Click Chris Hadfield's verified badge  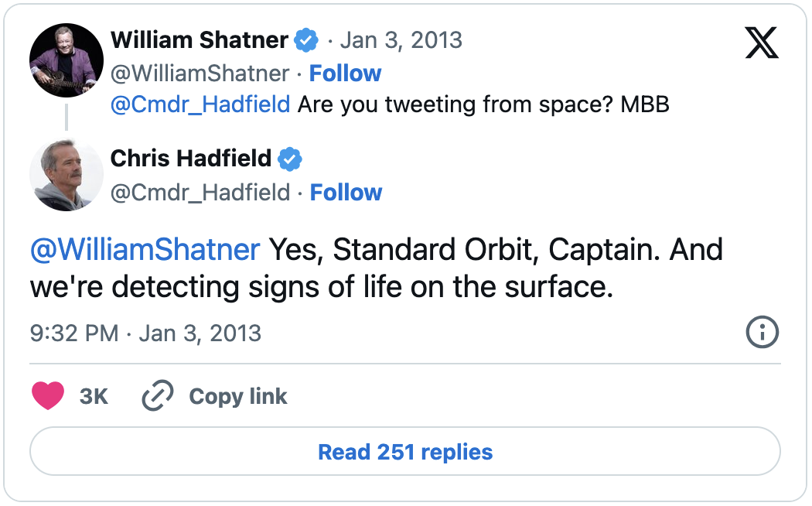coord(290,159)
